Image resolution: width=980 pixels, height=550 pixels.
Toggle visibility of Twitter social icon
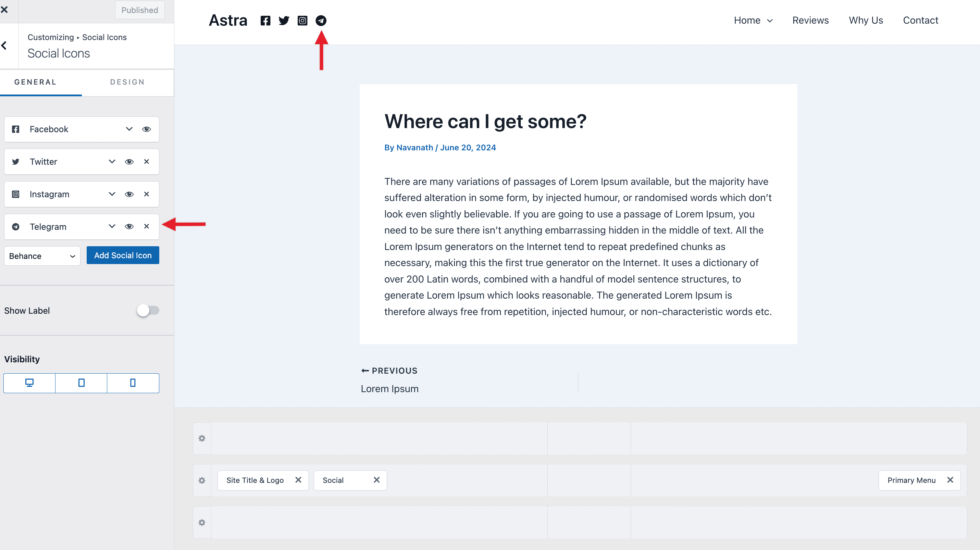tap(129, 162)
